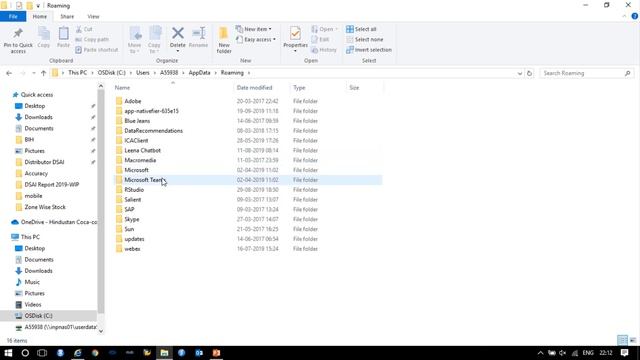Open Music under This PC
The height and width of the screenshot is (360, 640).
32,282
